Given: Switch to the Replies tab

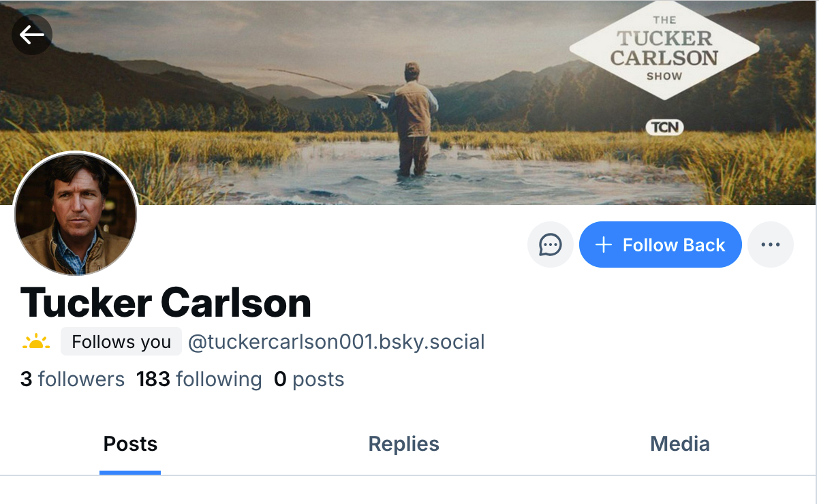Looking at the screenshot, I should click(403, 444).
